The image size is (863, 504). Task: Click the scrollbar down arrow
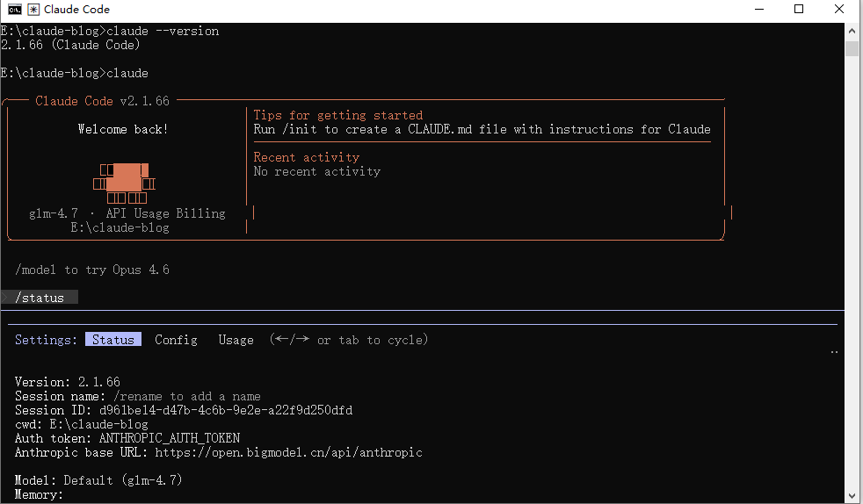[852, 495]
